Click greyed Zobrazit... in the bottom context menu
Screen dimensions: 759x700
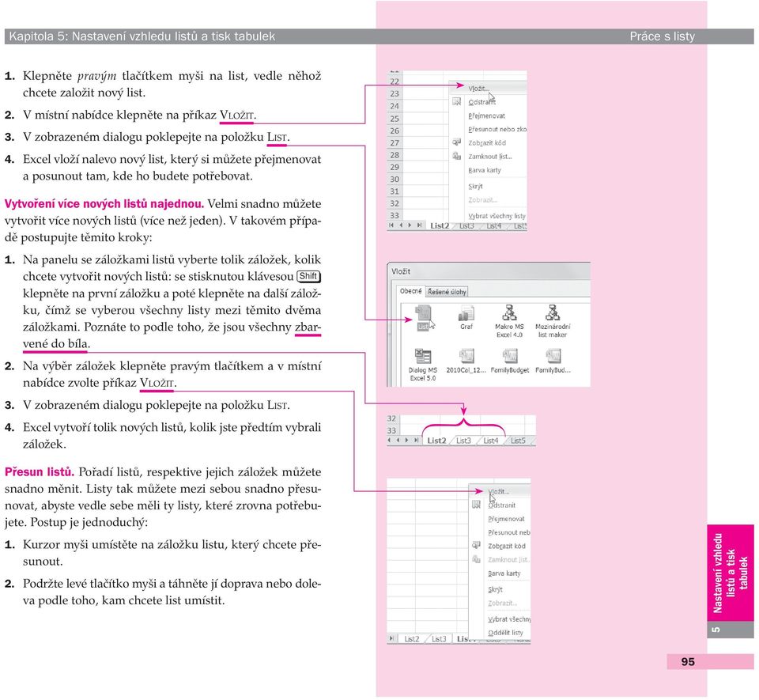tap(503, 604)
